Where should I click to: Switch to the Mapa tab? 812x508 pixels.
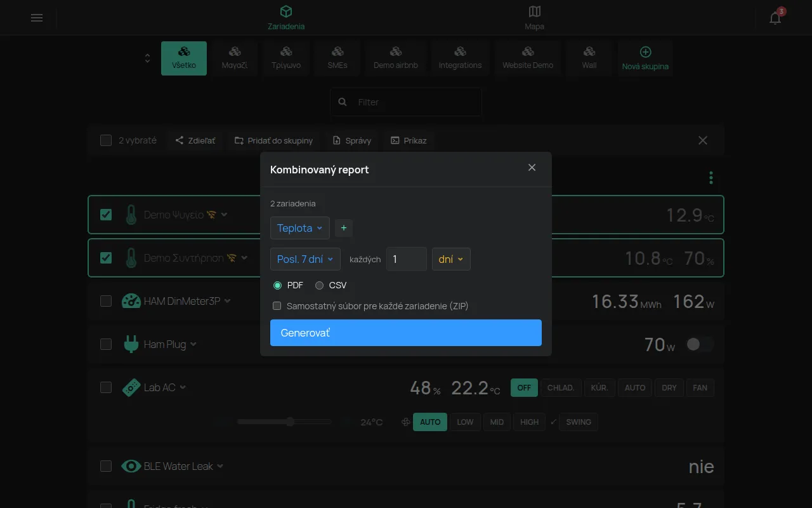click(534, 18)
